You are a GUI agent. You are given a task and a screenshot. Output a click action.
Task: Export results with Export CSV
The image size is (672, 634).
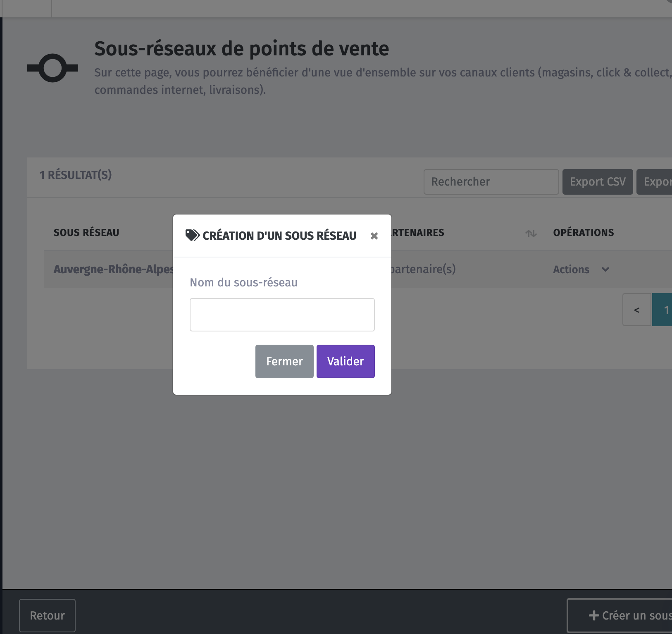tap(598, 182)
